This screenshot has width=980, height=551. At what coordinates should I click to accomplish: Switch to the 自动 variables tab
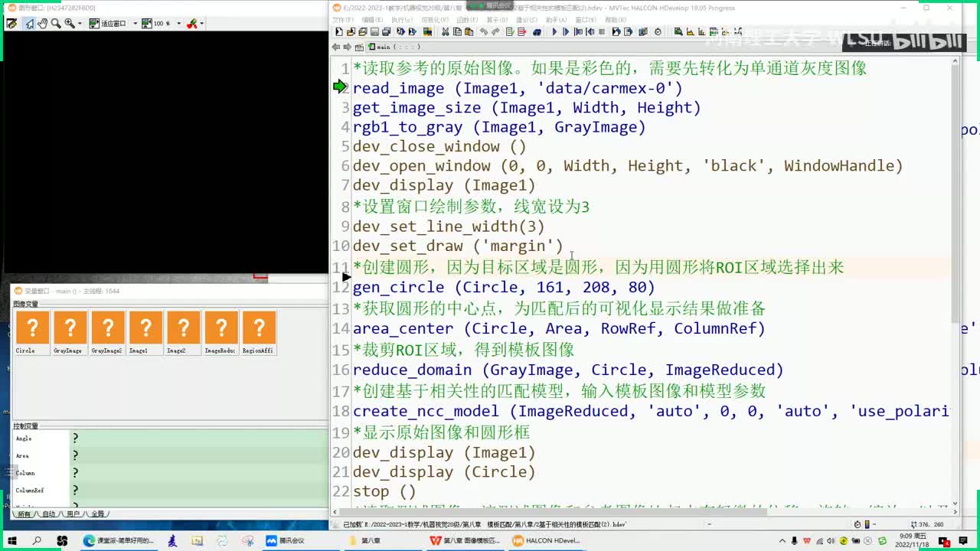[x=48, y=514]
